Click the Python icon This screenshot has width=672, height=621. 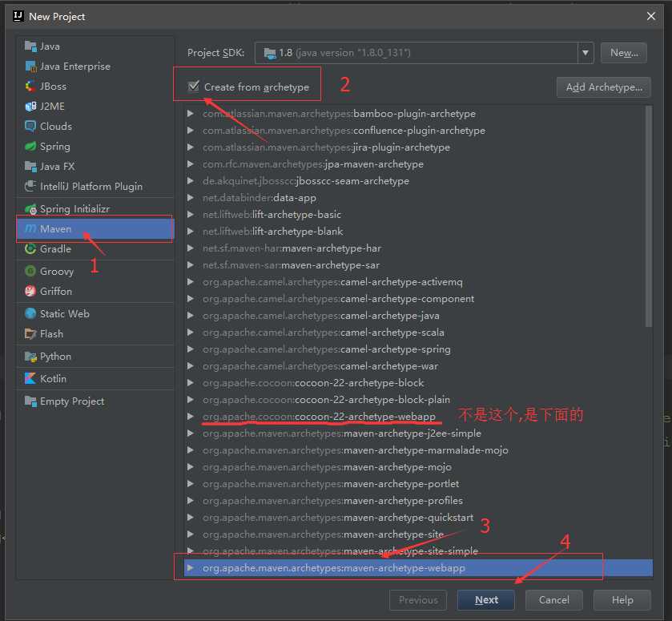coord(30,357)
